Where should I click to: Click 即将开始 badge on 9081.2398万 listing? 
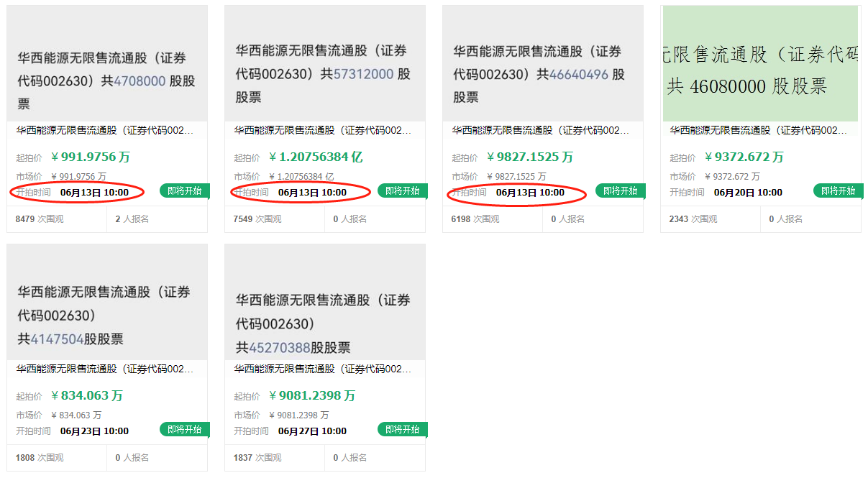[402, 430]
